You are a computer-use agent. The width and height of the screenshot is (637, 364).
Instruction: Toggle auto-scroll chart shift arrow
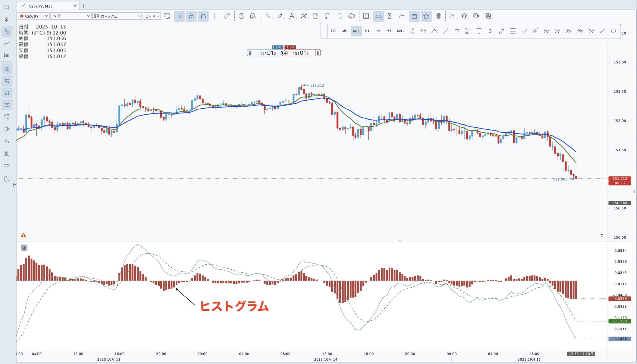click(x=179, y=16)
